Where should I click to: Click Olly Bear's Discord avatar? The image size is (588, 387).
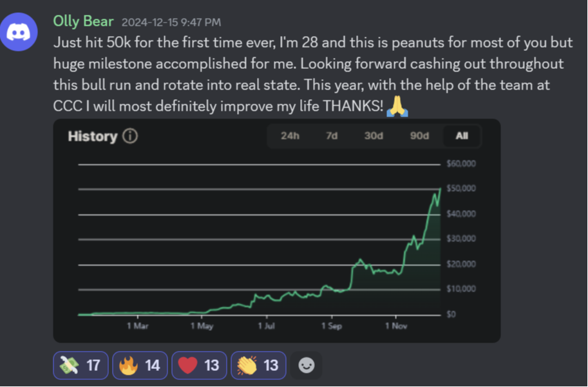pos(19,32)
